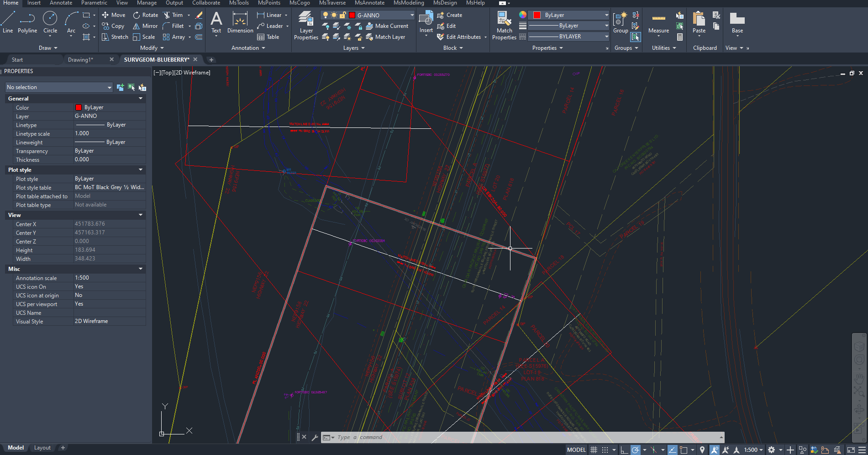Toggle polar tracking in status bar
868x455 pixels.
pyautogui.click(x=635, y=450)
